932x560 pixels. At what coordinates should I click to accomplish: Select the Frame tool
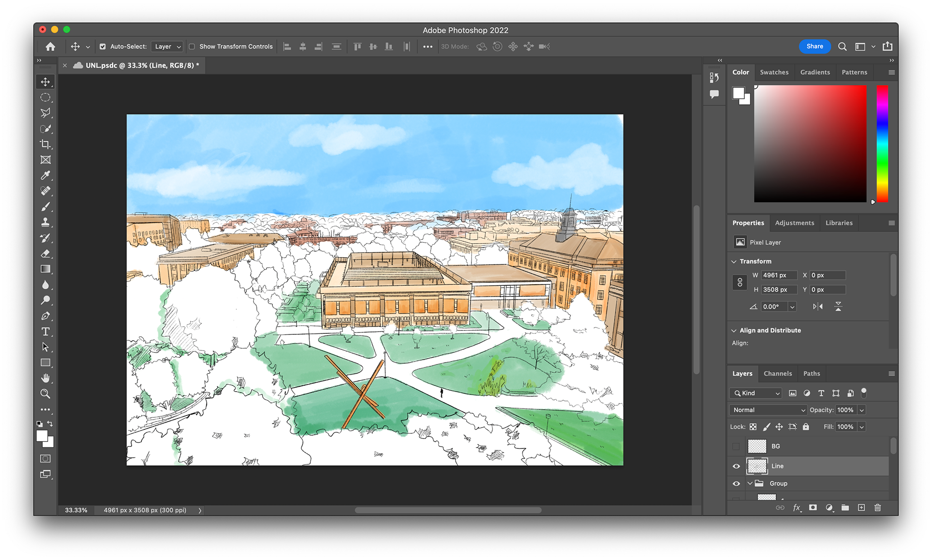46,160
